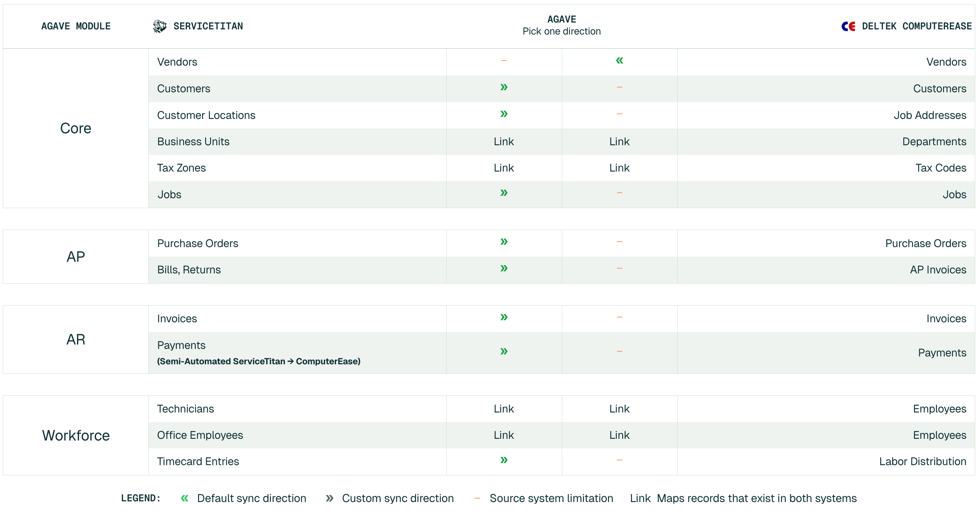980x514 pixels.
Task: Select the Workforce module cell
Action: tap(76, 435)
